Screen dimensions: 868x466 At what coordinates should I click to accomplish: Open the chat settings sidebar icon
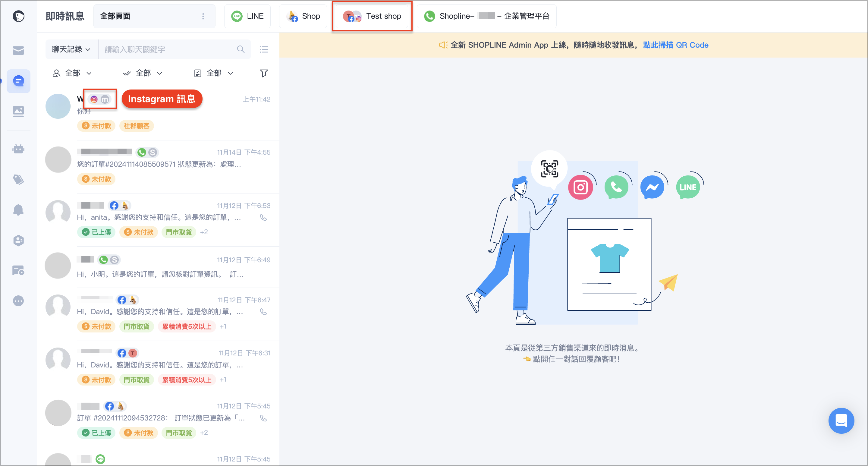18,270
